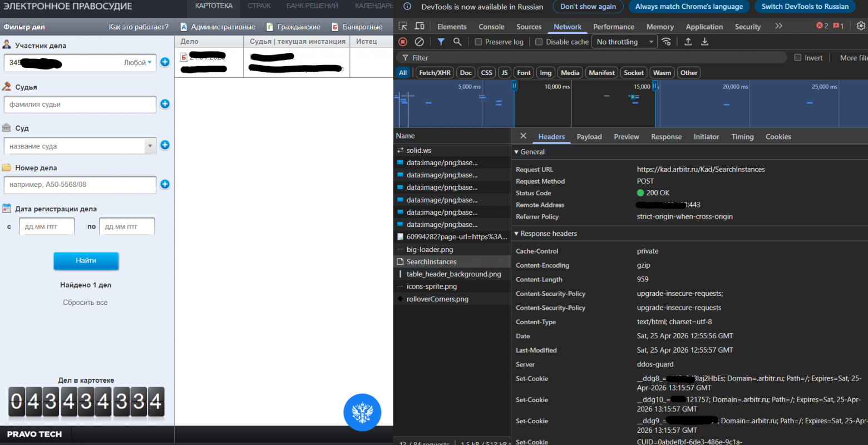Enable the Preserve log checkbox
The image size is (868, 445).
(477, 41)
